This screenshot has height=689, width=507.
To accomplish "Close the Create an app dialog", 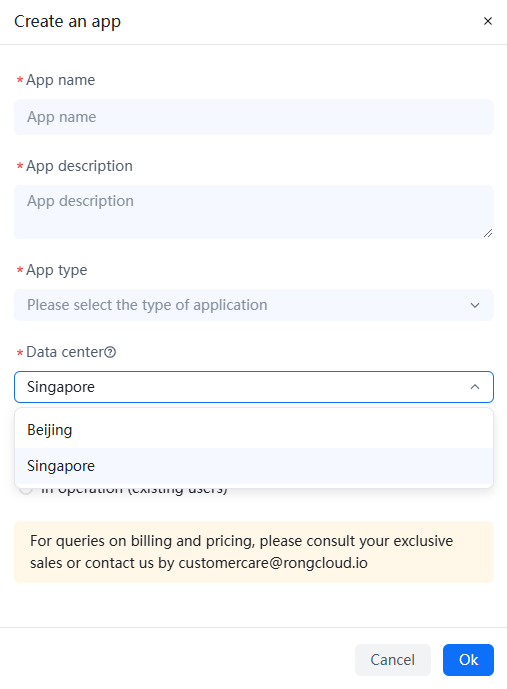I will point(488,21).
